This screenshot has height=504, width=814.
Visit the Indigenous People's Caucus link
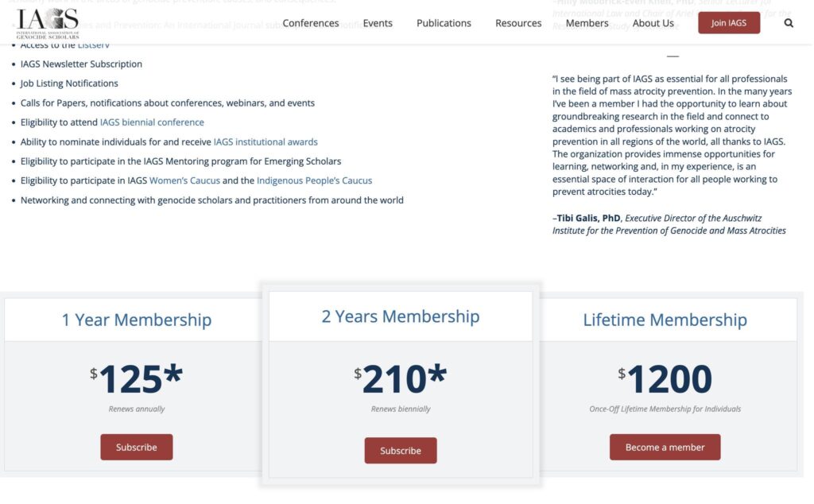point(314,180)
